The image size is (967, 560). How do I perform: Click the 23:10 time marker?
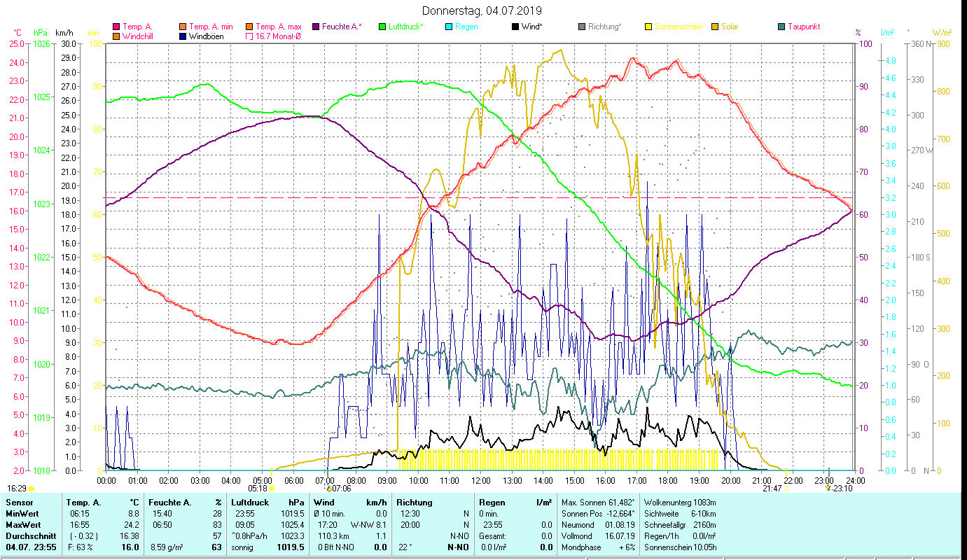[x=842, y=489]
